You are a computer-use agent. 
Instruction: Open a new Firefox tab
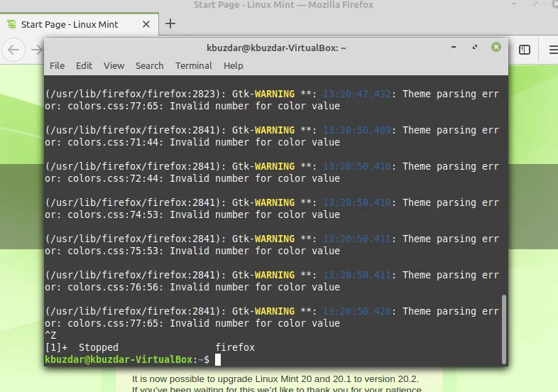pos(170,24)
